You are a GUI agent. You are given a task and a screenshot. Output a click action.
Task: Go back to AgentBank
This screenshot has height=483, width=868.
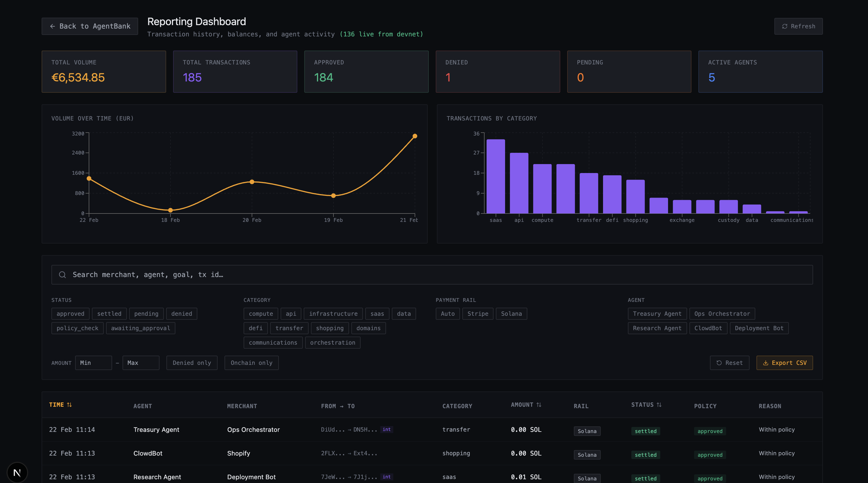[x=90, y=26]
